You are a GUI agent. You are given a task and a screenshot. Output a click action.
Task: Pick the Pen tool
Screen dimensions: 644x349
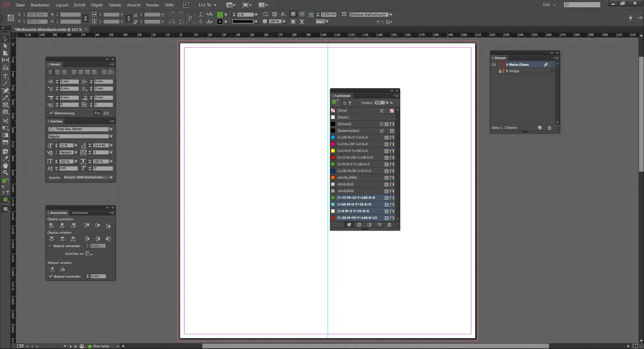(5, 91)
